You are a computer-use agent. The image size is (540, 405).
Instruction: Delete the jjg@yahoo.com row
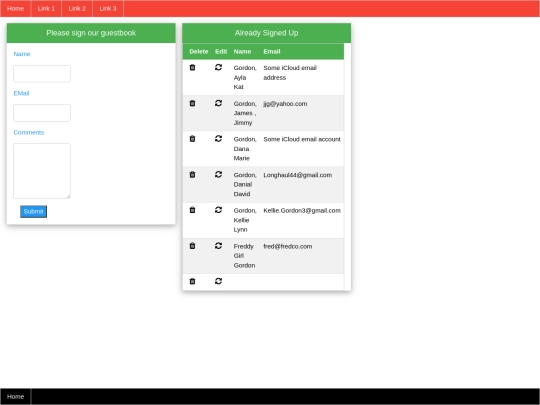[192, 103]
